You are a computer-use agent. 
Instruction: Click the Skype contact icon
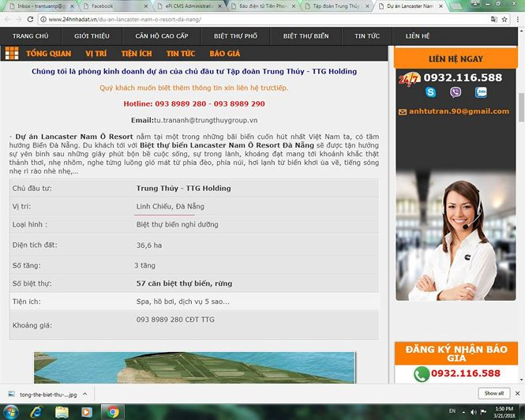point(430,92)
